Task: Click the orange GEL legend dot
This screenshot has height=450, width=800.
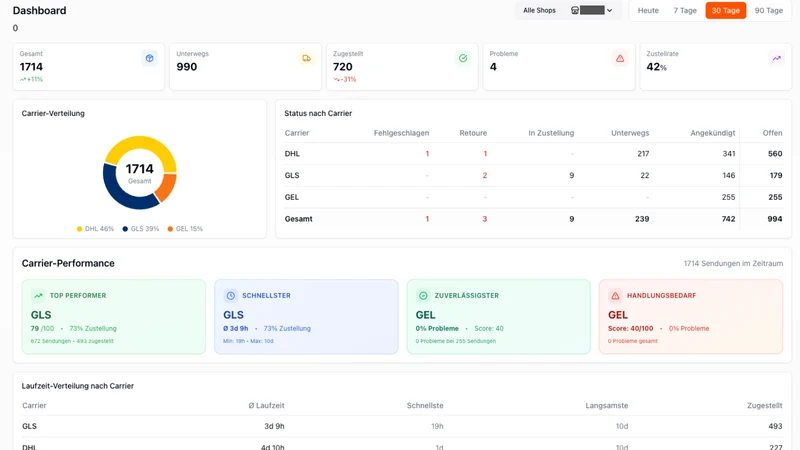Action: click(x=170, y=229)
